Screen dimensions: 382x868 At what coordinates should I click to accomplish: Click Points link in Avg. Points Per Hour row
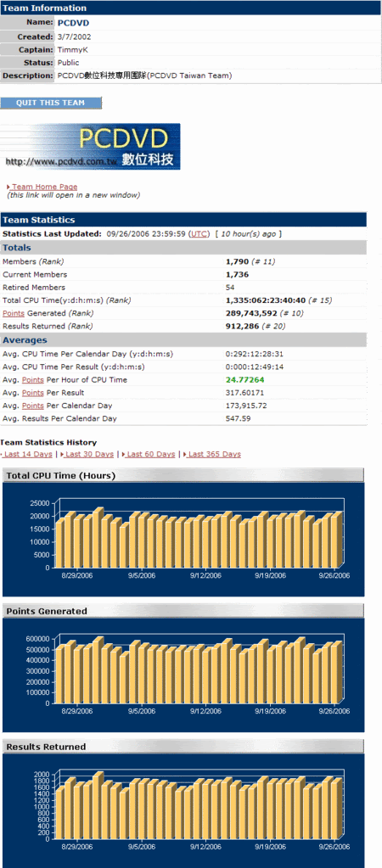point(32,380)
